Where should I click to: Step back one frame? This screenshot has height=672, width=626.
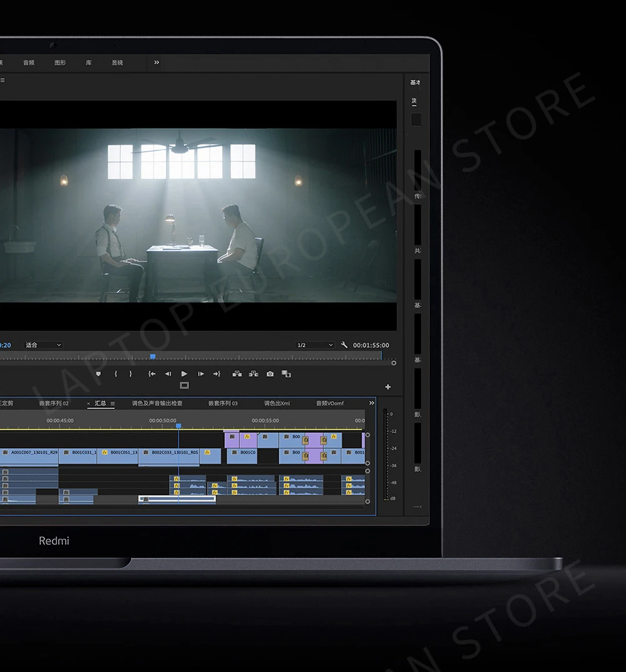(168, 374)
